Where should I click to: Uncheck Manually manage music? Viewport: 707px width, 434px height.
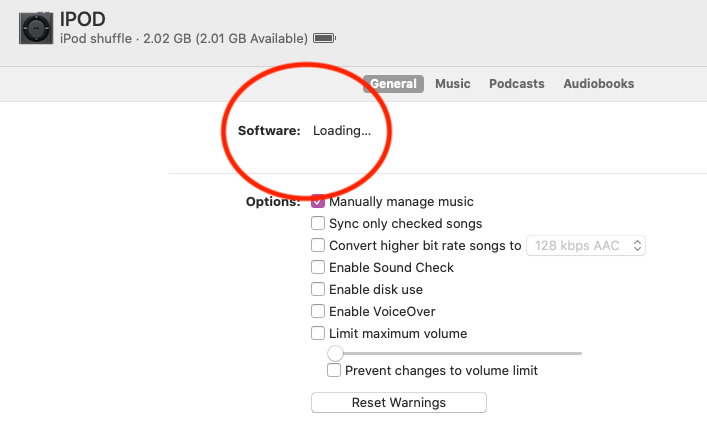[x=318, y=201]
